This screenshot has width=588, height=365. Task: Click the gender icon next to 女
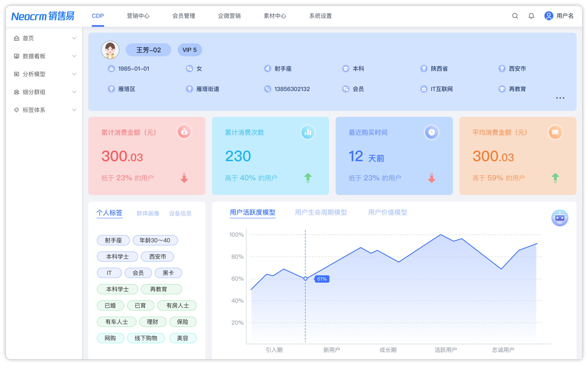tap(189, 69)
